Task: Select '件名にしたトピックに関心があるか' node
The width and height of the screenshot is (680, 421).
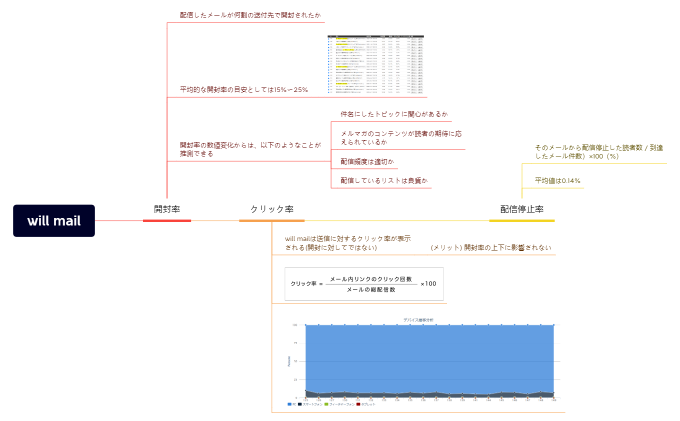Action: 394,114
